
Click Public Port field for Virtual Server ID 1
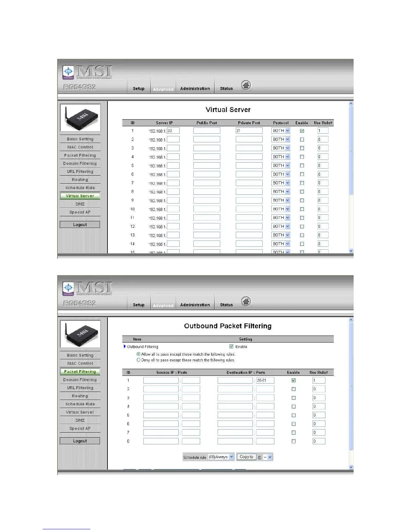207,131
